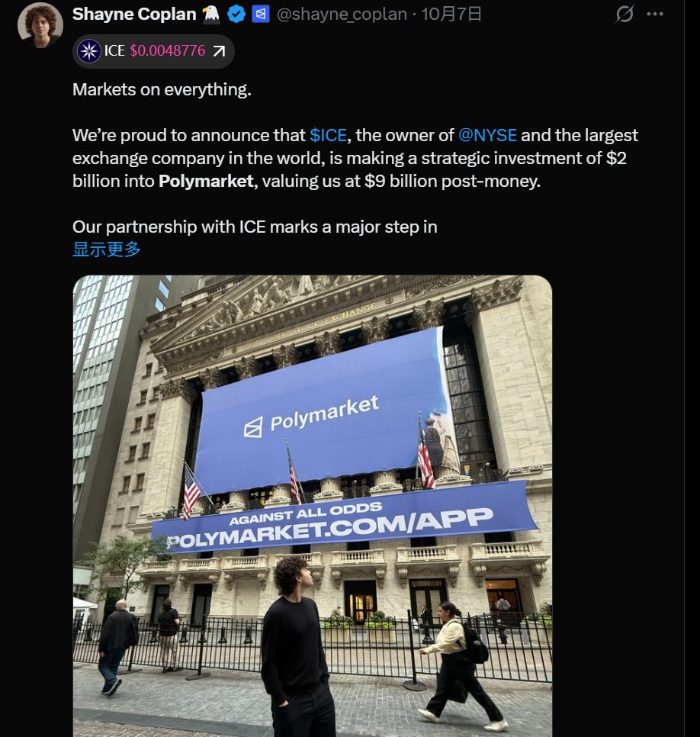Expand the tweet with 显示更多
Image resolution: width=700 pixels, height=737 pixels.
pyautogui.click(x=107, y=249)
